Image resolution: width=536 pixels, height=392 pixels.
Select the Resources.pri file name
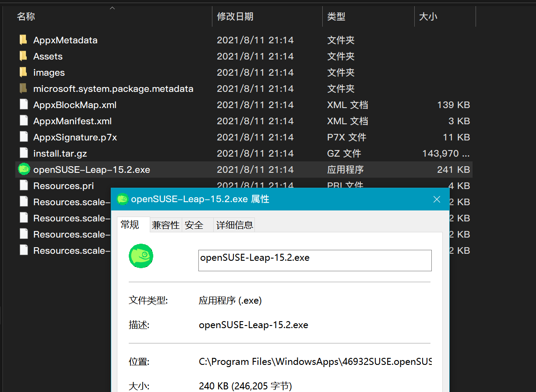63,186
